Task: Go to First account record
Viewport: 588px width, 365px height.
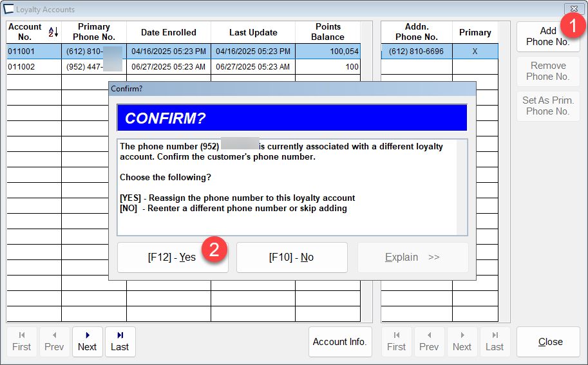Action: (22, 342)
